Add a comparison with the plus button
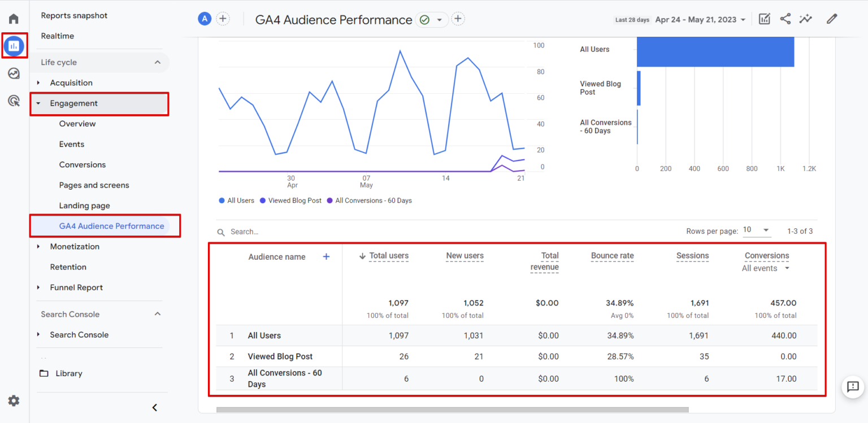Image resolution: width=868 pixels, height=423 pixels. tap(223, 19)
